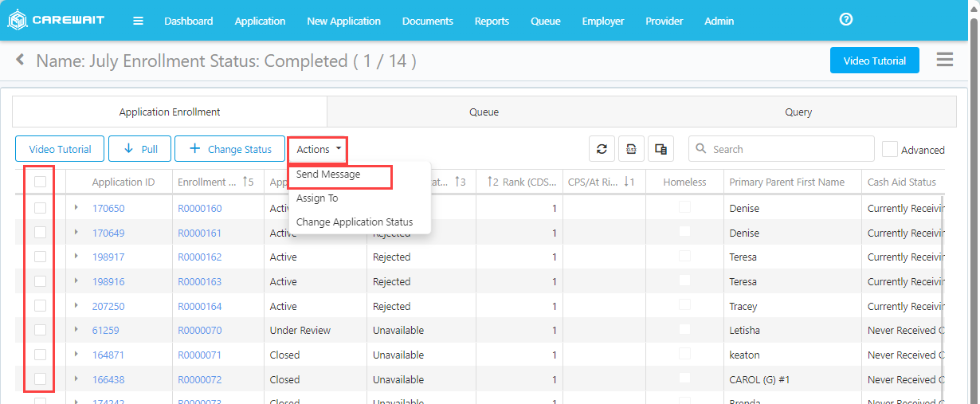The image size is (980, 404).
Task: Click the Pull button
Action: tap(140, 149)
